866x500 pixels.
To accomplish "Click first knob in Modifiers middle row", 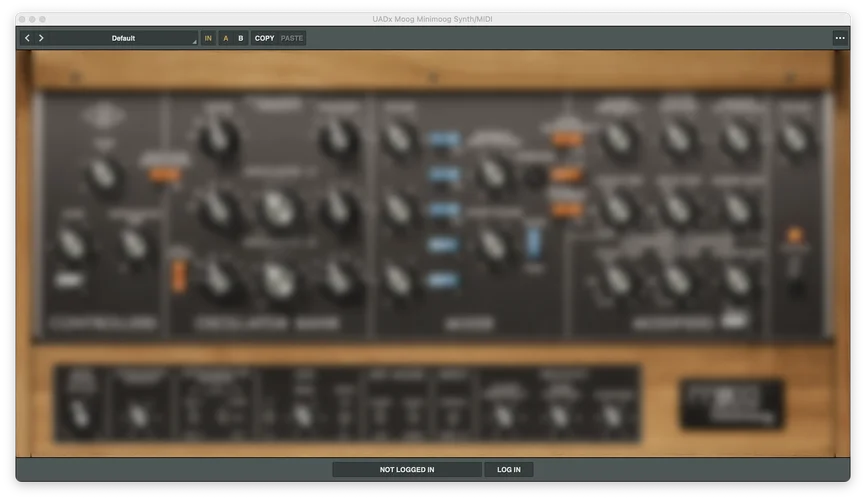I will [618, 209].
